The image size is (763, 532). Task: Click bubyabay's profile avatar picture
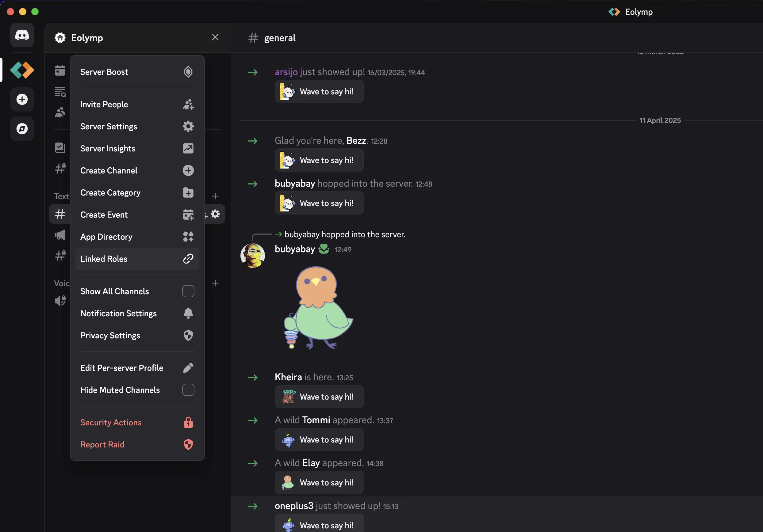pyautogui.click(x=253, y=255)
